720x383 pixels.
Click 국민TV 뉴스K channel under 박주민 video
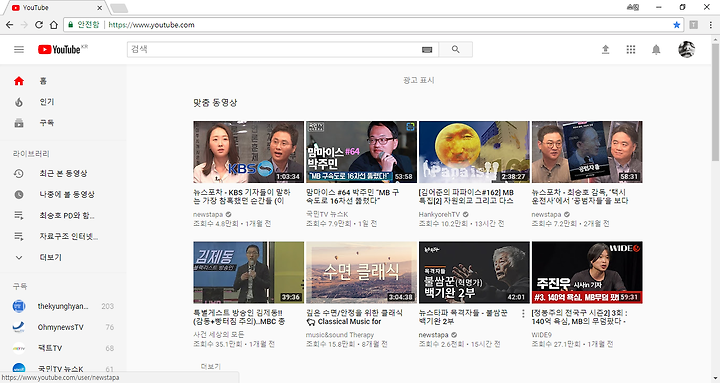pos(327,214)
